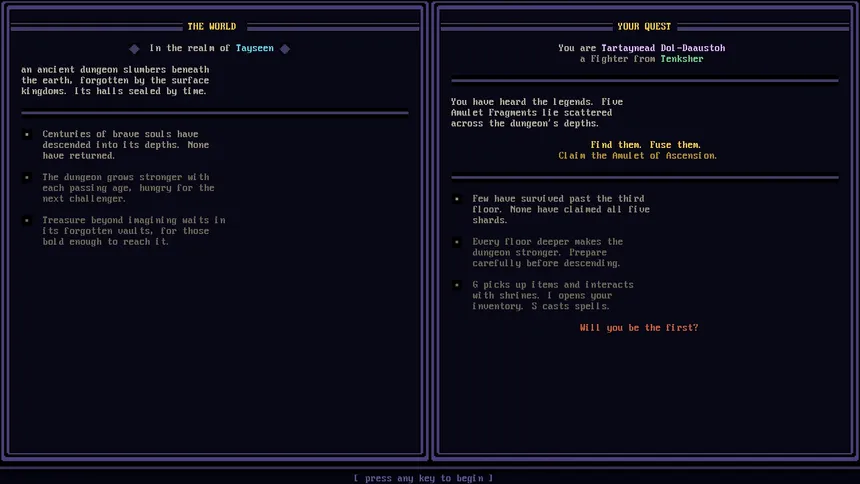Click the diamond icon right of Tayseen

pos(285,49)
